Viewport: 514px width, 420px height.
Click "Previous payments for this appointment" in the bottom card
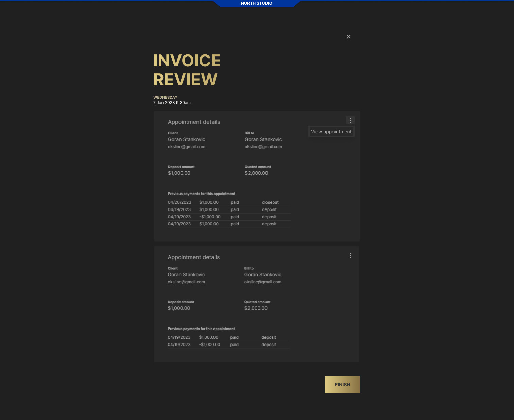(x=201, y=329)
